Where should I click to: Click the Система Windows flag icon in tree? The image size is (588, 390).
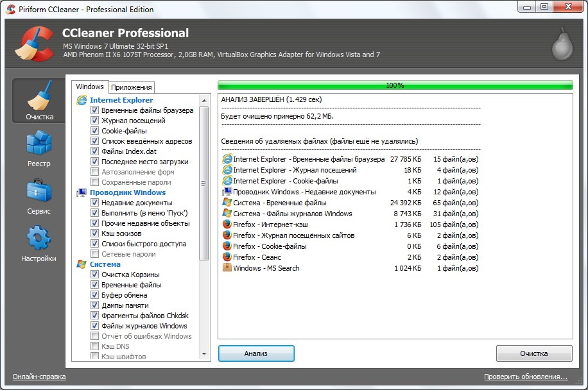click(x=82, y=264)
